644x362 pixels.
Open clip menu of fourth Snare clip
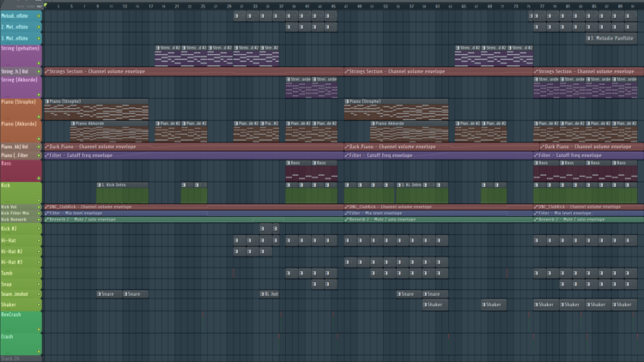(425, 294)
